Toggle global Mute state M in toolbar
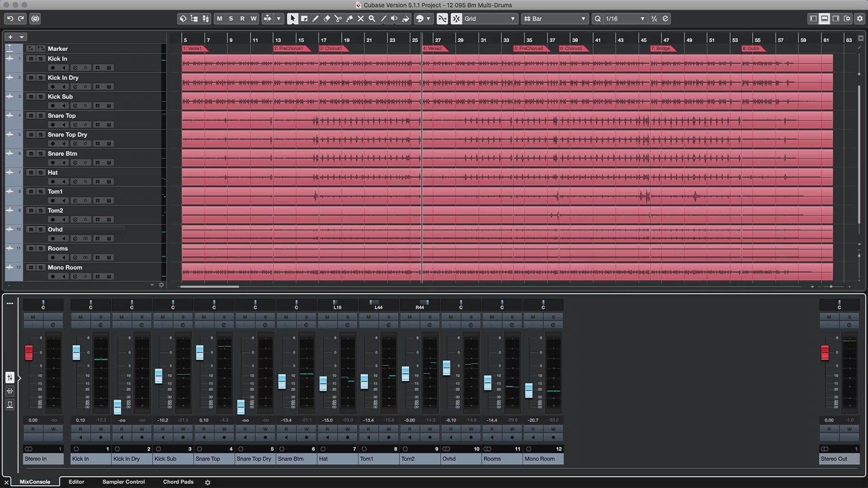 pos(220,19)
